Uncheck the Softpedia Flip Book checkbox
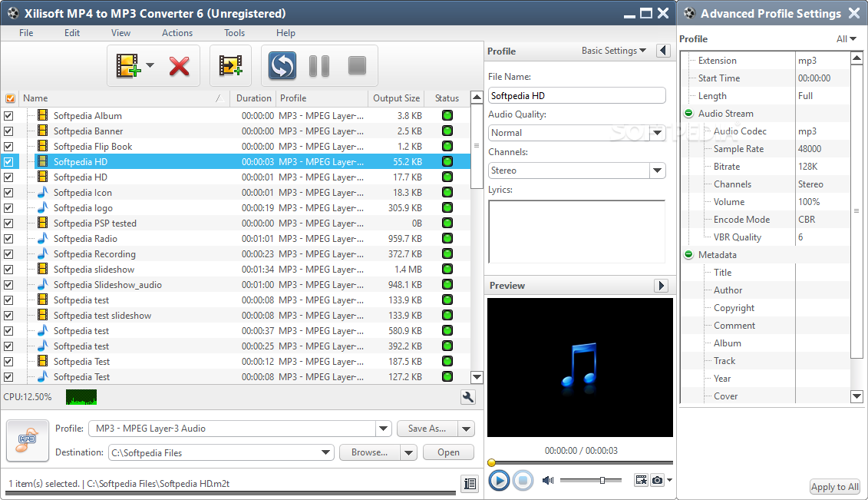Screen dimensions: 868x500 [8, 147]
